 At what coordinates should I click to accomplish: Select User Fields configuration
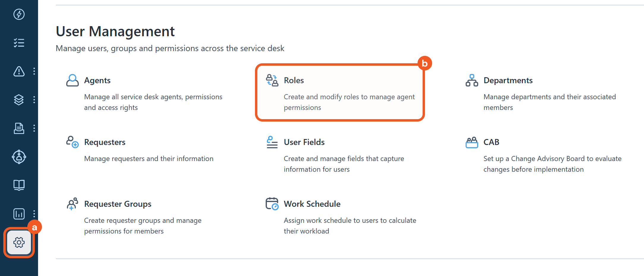(304, 142)
